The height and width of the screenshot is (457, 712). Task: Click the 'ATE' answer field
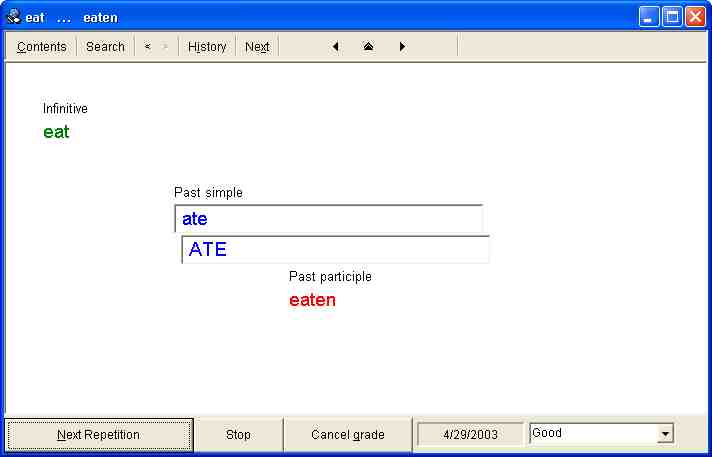pyautogui.click(x=336, y=250)
